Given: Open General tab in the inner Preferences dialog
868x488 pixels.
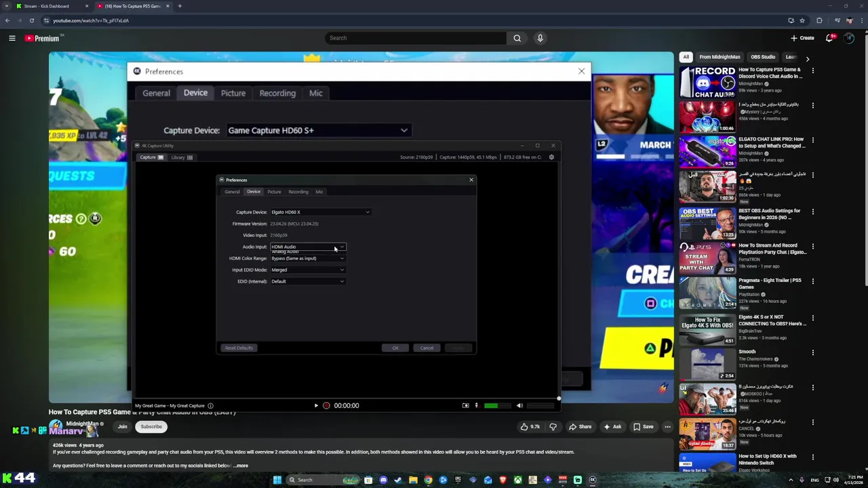Looking at the screenshot, I should (x=232, y=192).
